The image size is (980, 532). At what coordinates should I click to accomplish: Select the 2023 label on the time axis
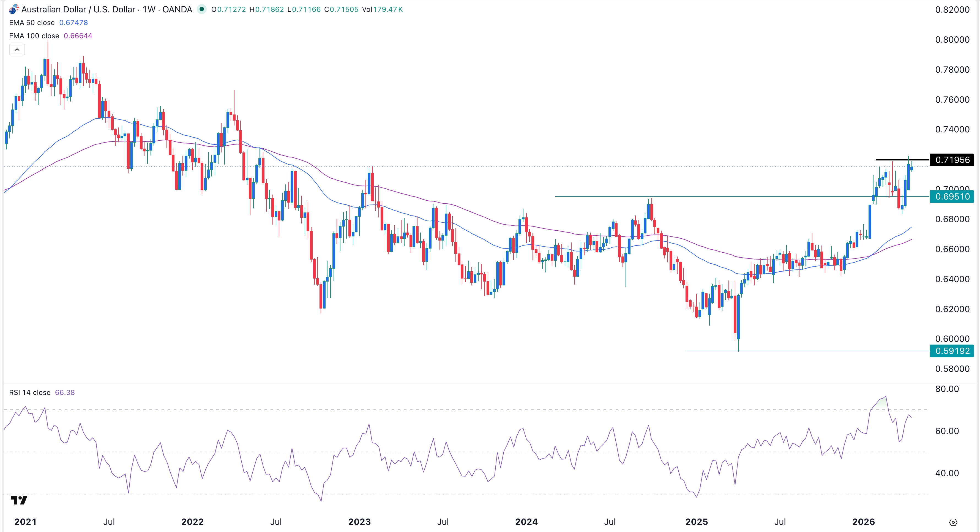359,522
